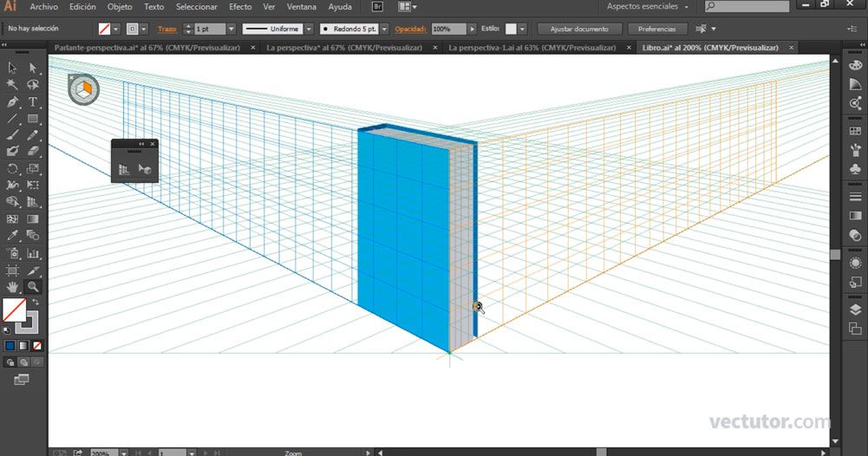Viewport: 868px width, 456px height.
Task: Select the Artboard tool
Action: tap(12, 270)
